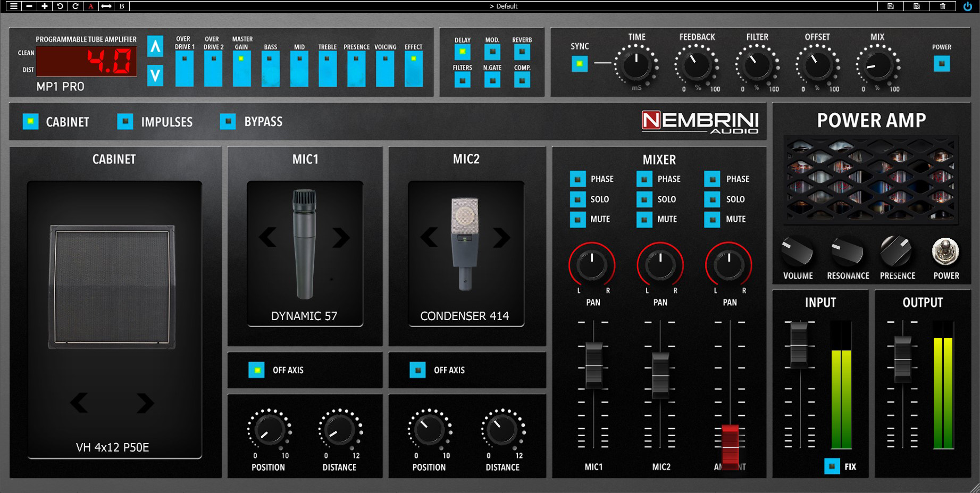Open the hamburger menu in top bar

[x=14, y=6]
